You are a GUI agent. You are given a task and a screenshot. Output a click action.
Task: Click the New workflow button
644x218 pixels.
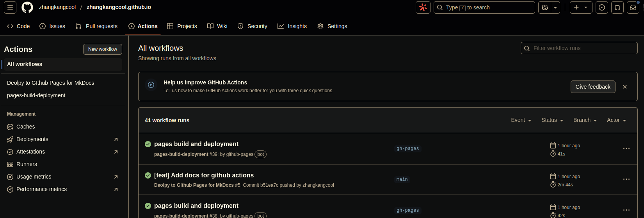point(103,49)
